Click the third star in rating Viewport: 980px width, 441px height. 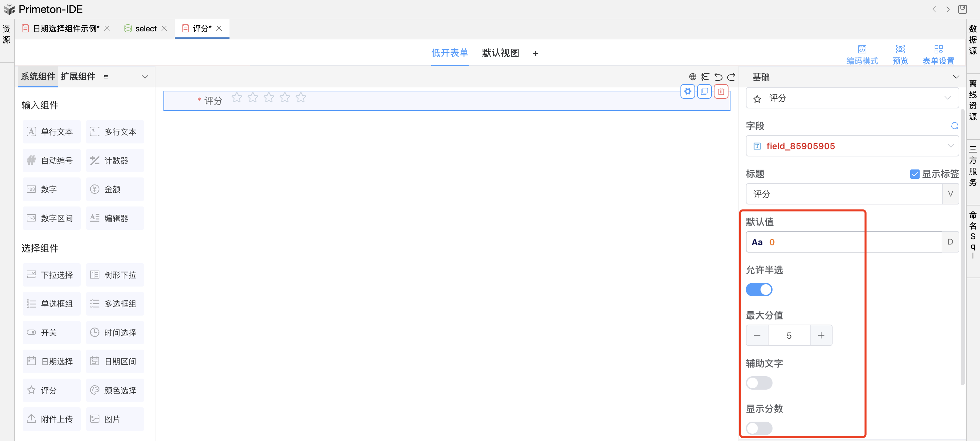(x=269, y=98)
